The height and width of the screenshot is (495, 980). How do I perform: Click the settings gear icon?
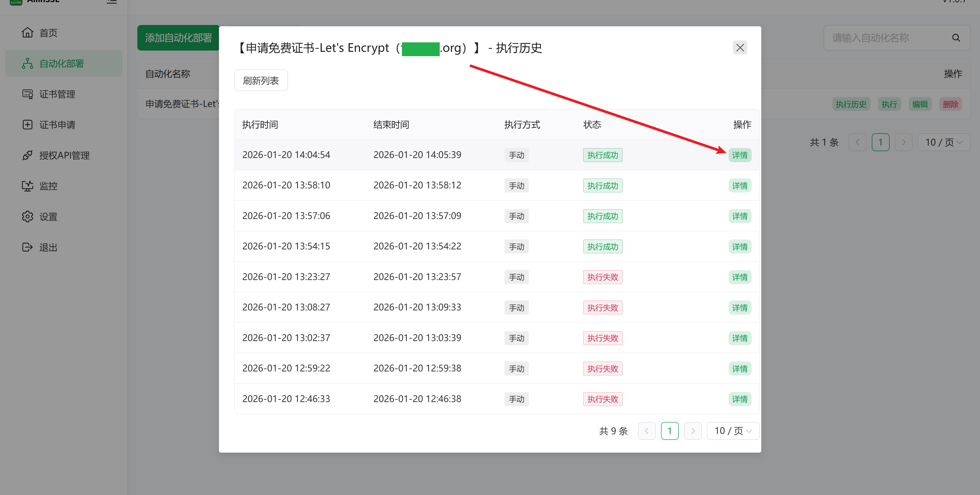tap(27, 216)
